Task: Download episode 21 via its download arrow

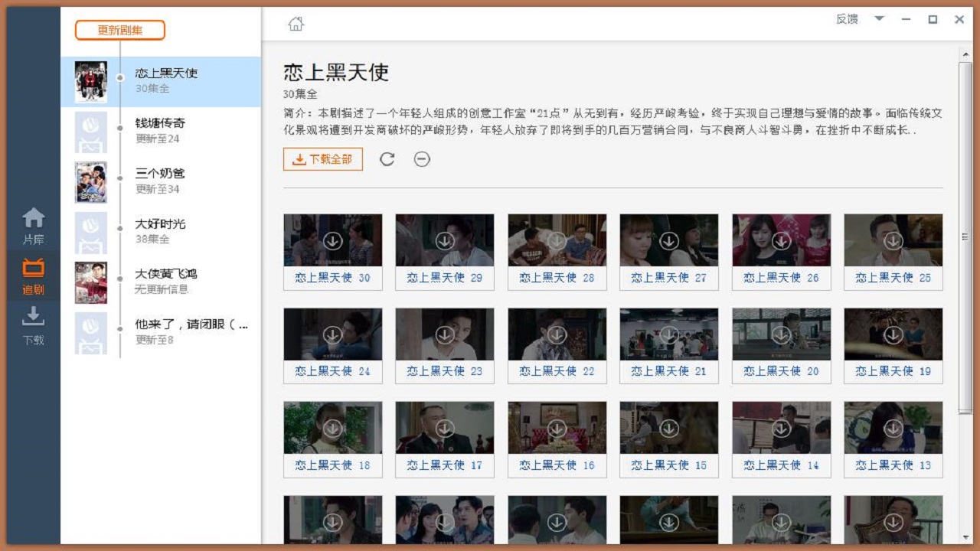Action: pyautogui.click(x=668, y=333)
